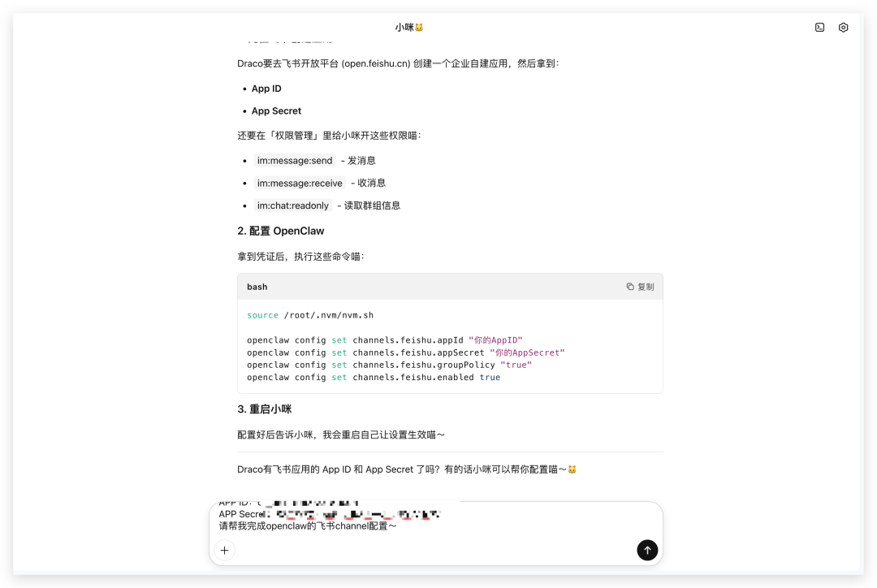Click the bash language label

(x=257, y=287)
